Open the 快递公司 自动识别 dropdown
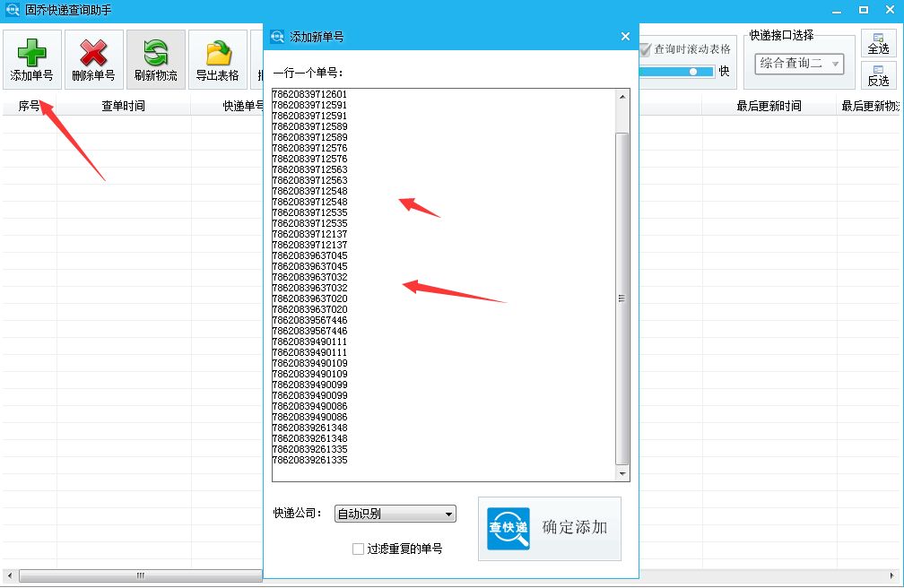904x588 pixels. pos(395,514)
